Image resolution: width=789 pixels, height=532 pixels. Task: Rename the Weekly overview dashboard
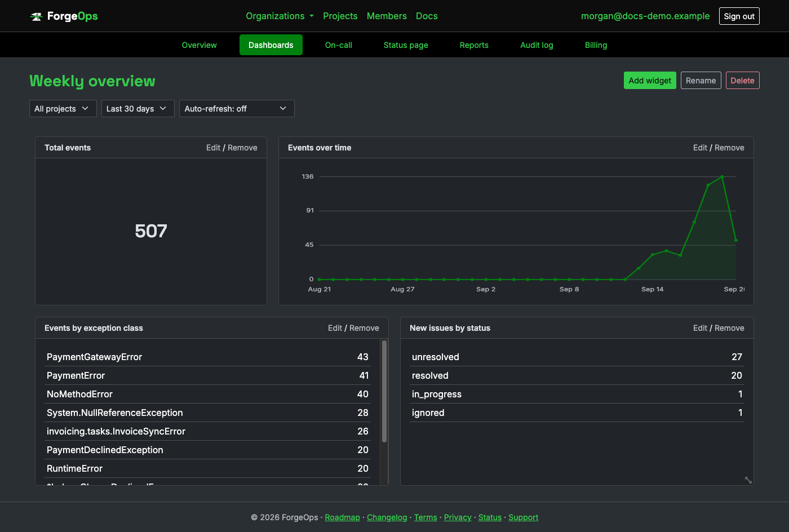701,81
